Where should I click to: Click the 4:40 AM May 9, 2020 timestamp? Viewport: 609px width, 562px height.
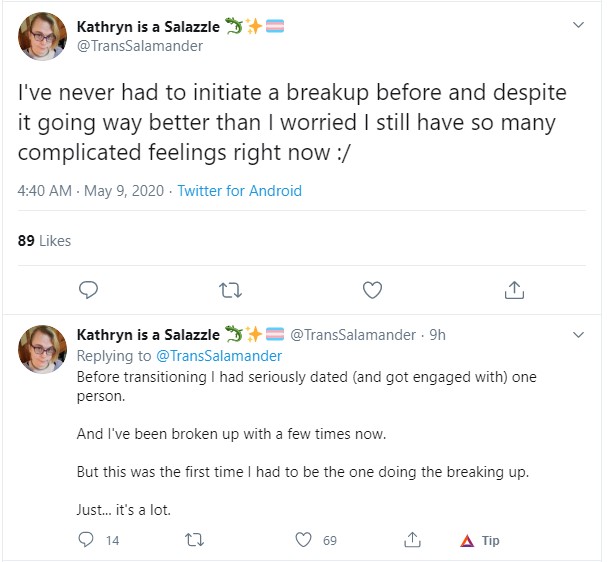pos(91,191)
